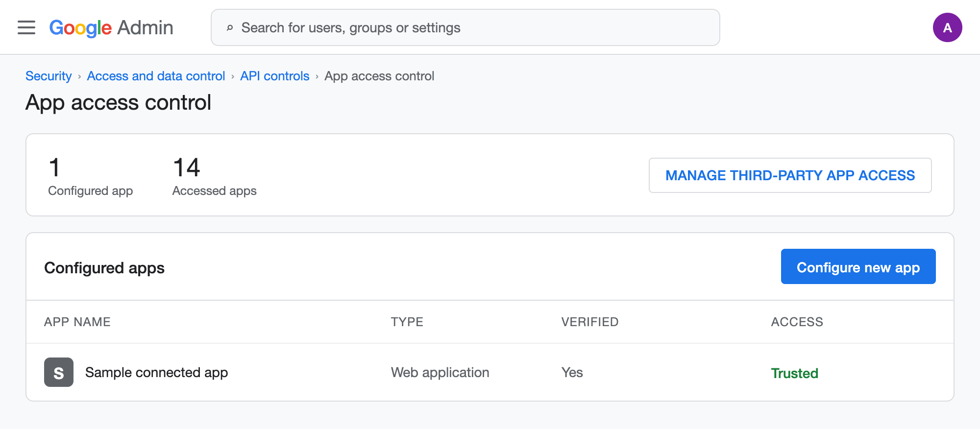Image resolution: width=980 pixels, height=429 pixels.
Task: Click the Yes verified cell
Action: click(572, 372)
